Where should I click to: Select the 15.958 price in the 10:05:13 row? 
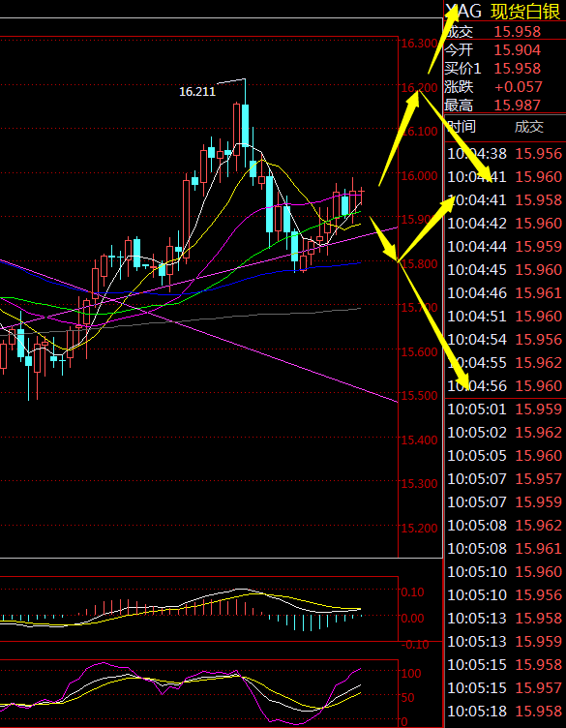click(x=539, y=618)
